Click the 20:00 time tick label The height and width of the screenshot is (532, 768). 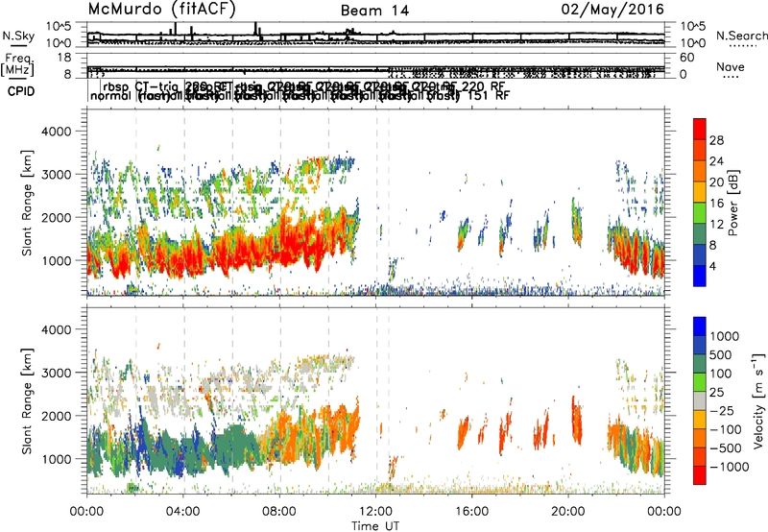[x=567, y=512]
